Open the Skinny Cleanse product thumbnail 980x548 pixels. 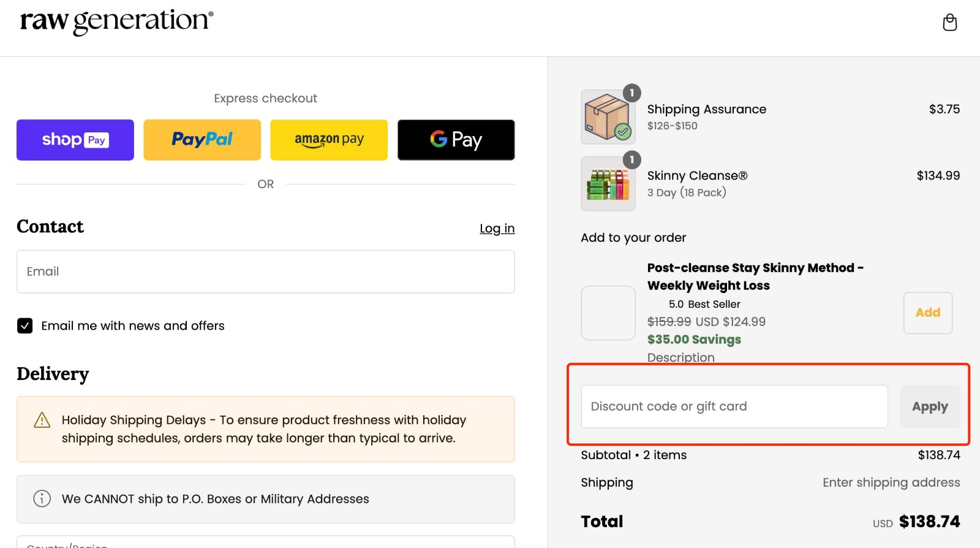(x=608, y=183)
